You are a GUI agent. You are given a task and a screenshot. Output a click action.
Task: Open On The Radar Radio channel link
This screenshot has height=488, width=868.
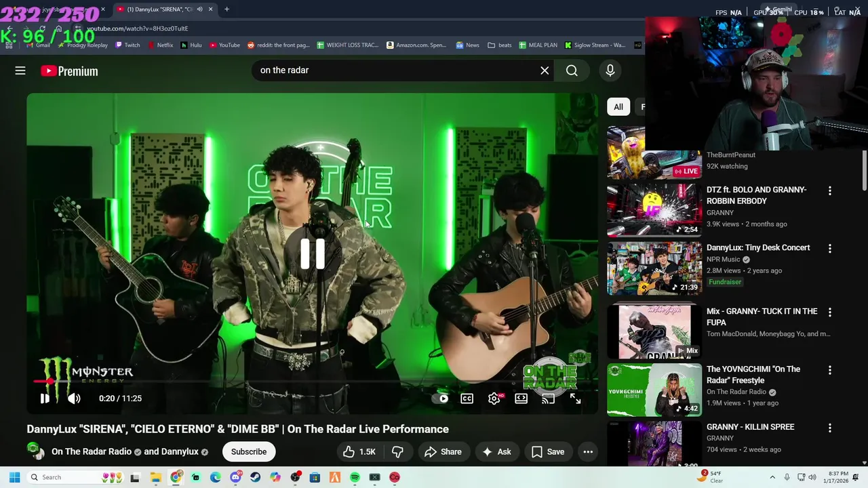[x=92, y=452]
